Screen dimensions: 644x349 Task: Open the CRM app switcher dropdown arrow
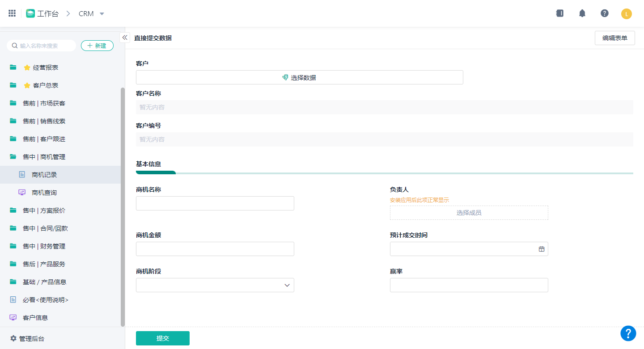102,14
